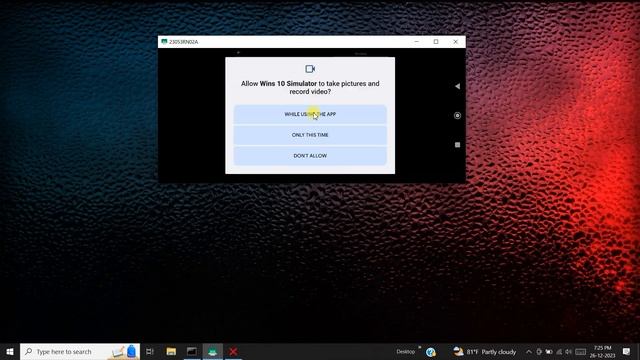The image size is (640, 360).
Task: Minimize the 23053RN02A window
Action: [x=416, y=42]
